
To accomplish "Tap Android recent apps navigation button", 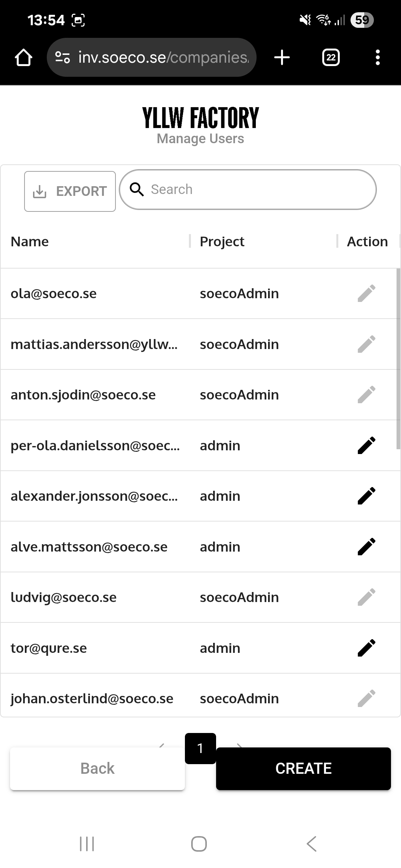I will click(x=87, y=844).
